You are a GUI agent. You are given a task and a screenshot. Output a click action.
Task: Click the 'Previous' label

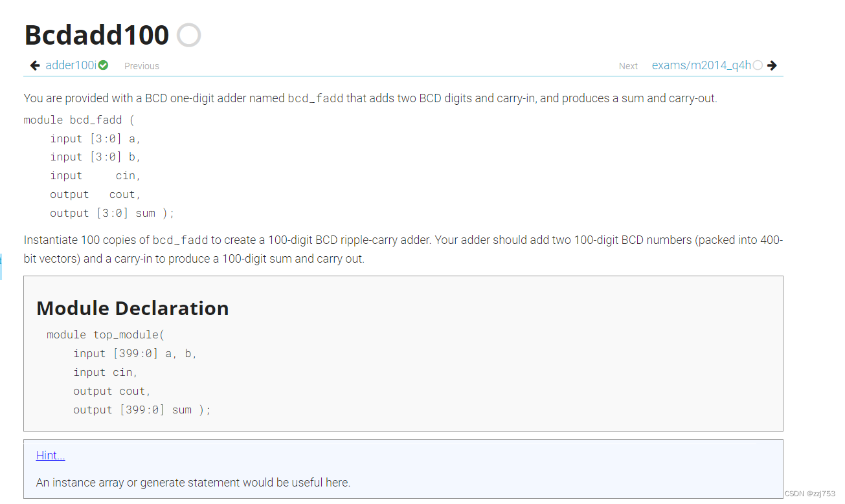[142, 66]
